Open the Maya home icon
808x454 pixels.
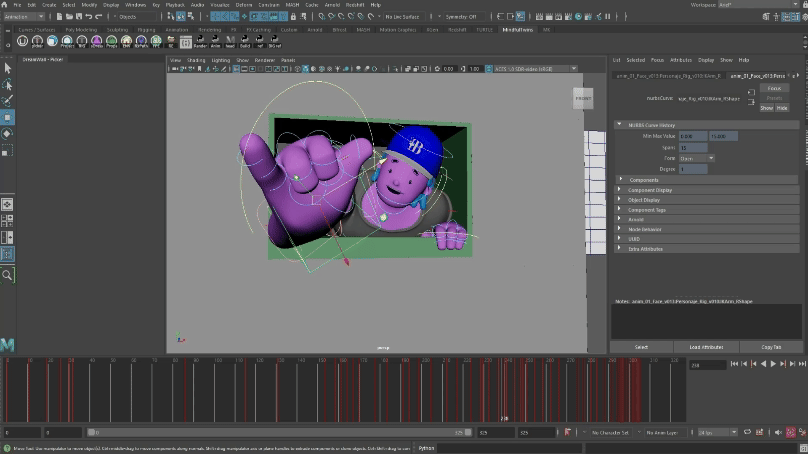click(4, 5)
